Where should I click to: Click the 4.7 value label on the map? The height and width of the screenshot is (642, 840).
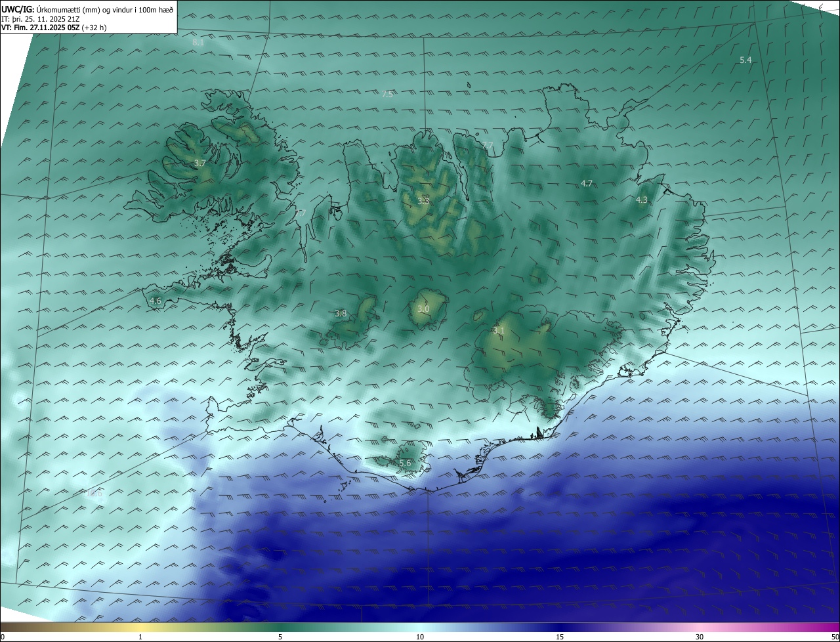(x=587, y=184)
